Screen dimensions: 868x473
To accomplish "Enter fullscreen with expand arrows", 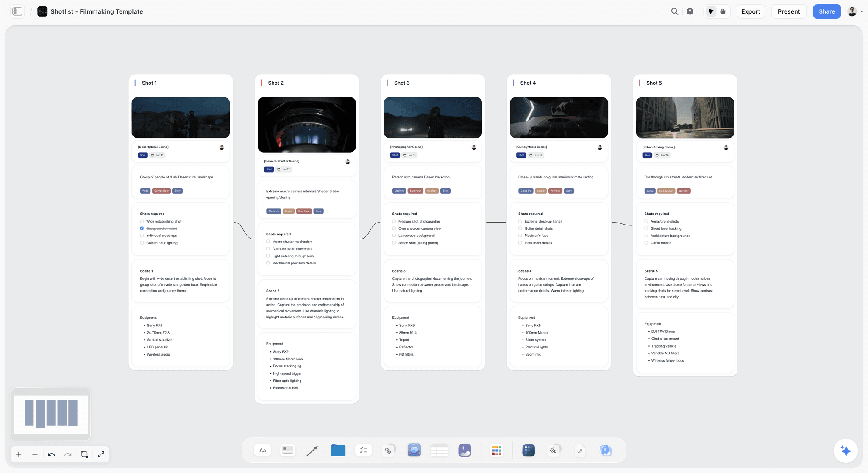I will 101,454.
